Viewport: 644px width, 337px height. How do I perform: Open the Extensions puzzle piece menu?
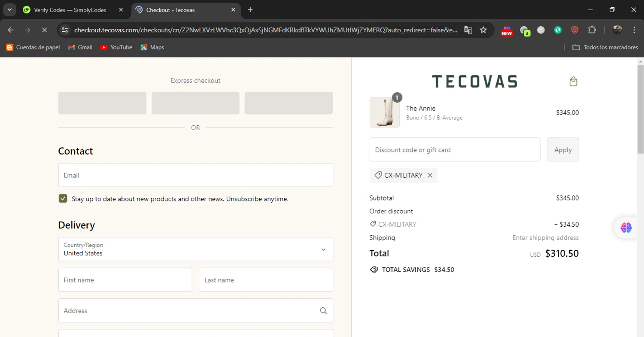click(592, 30)
